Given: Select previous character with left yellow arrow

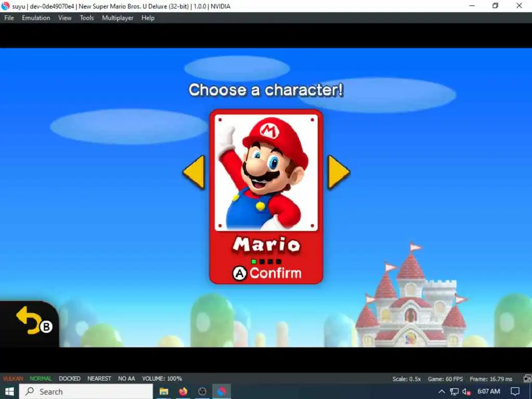Looking at the screenshot, I should [x=194, y=172].
